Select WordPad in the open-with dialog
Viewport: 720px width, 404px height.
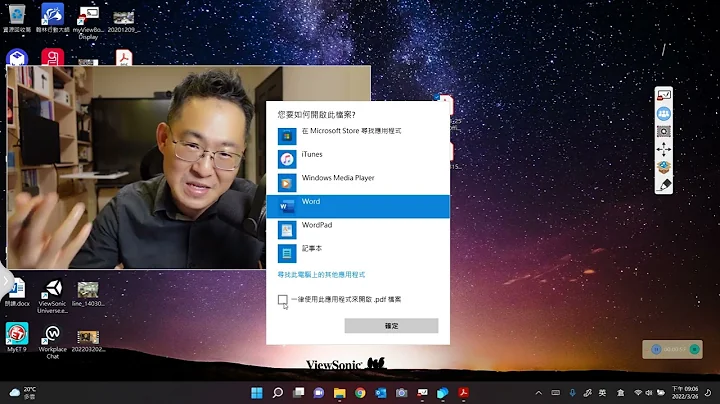click(x=358, y=230)
